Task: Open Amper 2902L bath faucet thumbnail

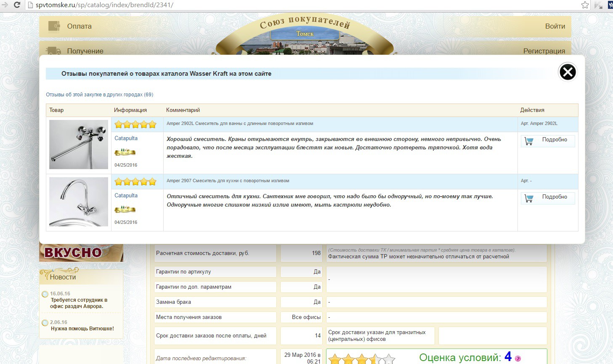Action: tap(79, 144)
